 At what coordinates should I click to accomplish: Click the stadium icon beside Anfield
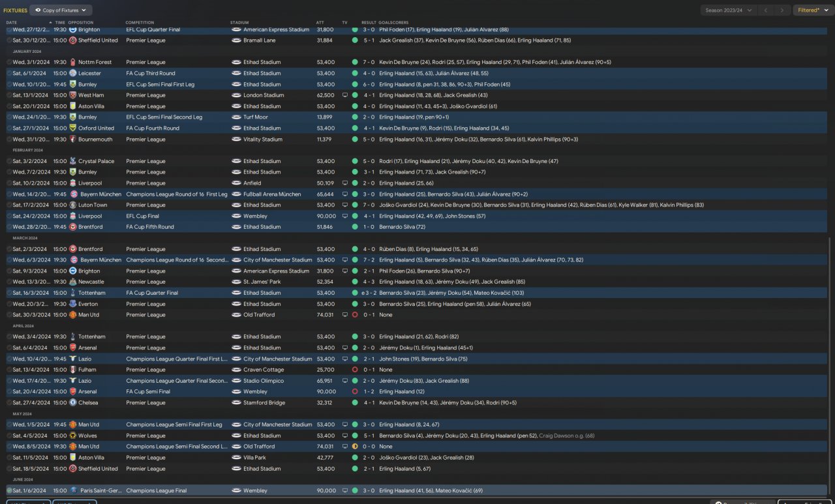236,183
